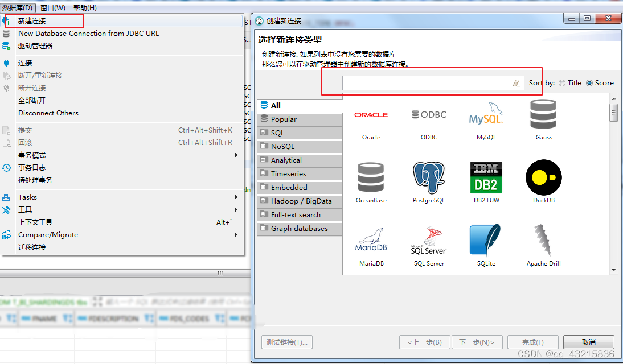
Task: Select the All category tab
Action: (300, 105)
